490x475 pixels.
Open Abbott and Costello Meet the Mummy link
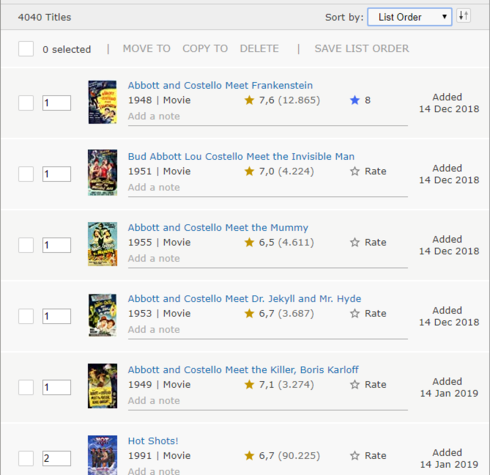[x=218, y=228]
